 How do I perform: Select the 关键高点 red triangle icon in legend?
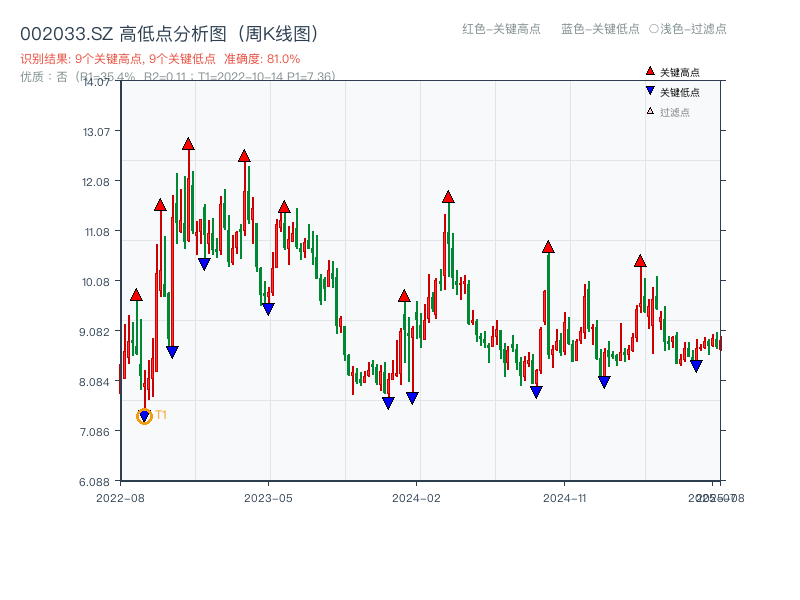click(650, 71)
